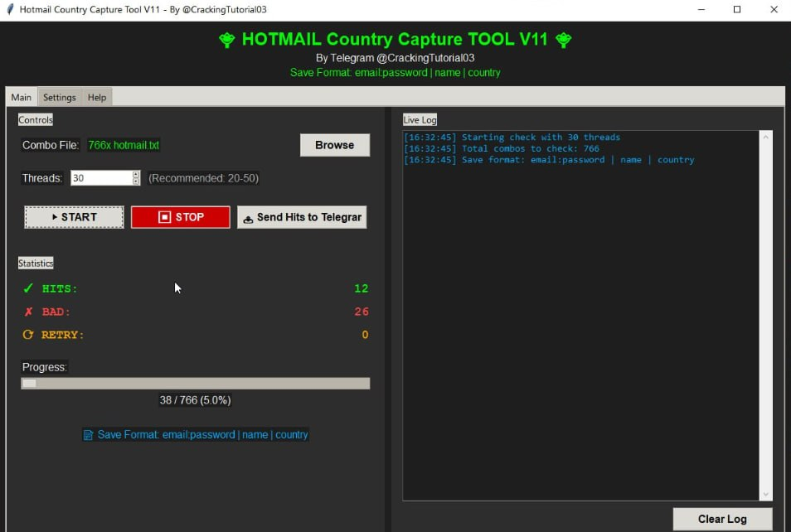Open the Help tab

[x=97, y=97]
